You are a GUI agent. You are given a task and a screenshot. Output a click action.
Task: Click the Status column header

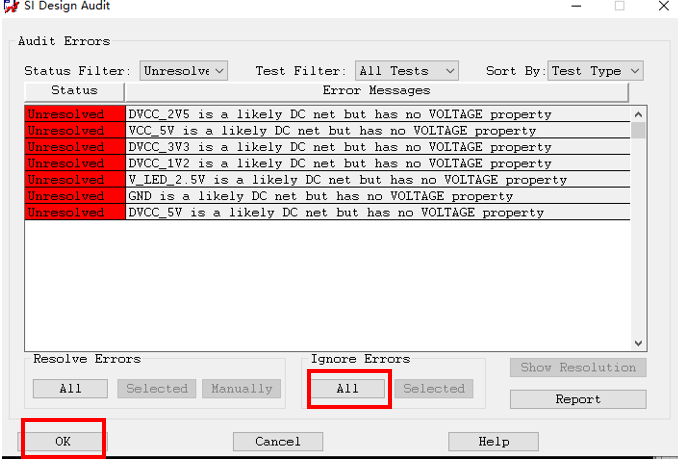point(74,91)
